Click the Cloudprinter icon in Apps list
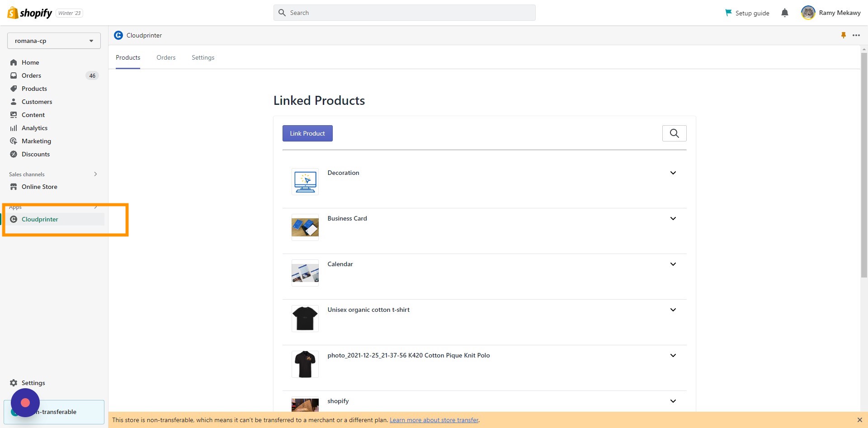 (14, 219)
